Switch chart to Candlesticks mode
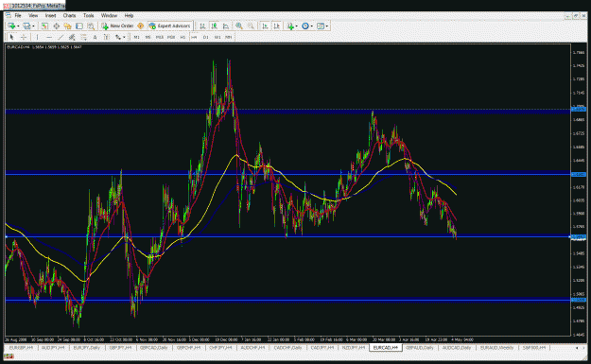This screenshot has width=591, height=364. click(x=214, y=26)
